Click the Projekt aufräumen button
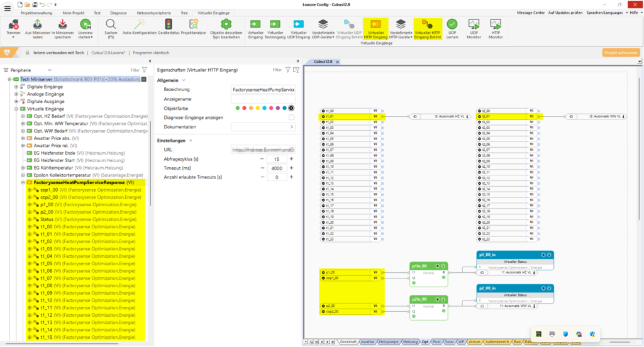644x347 pixels. (x=620, y=53)
